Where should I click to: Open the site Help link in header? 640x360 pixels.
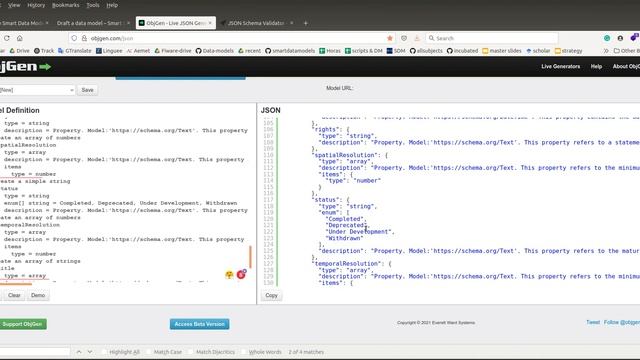596,66
